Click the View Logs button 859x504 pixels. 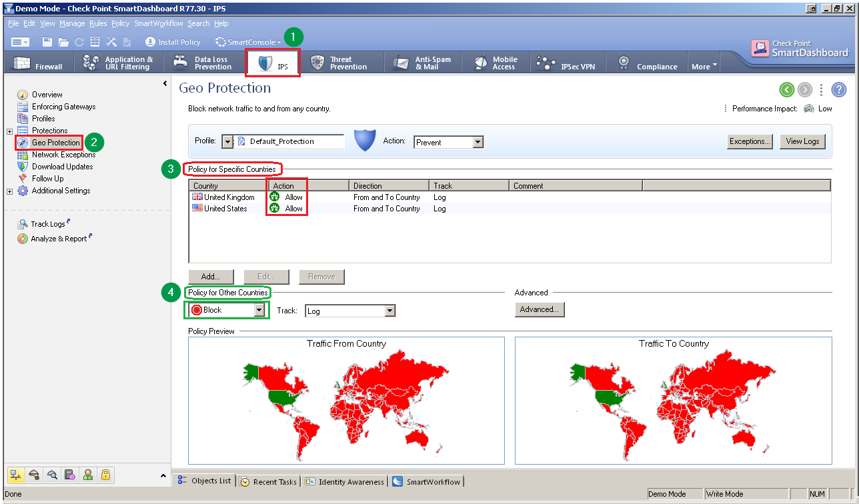[x=803, y=141]
